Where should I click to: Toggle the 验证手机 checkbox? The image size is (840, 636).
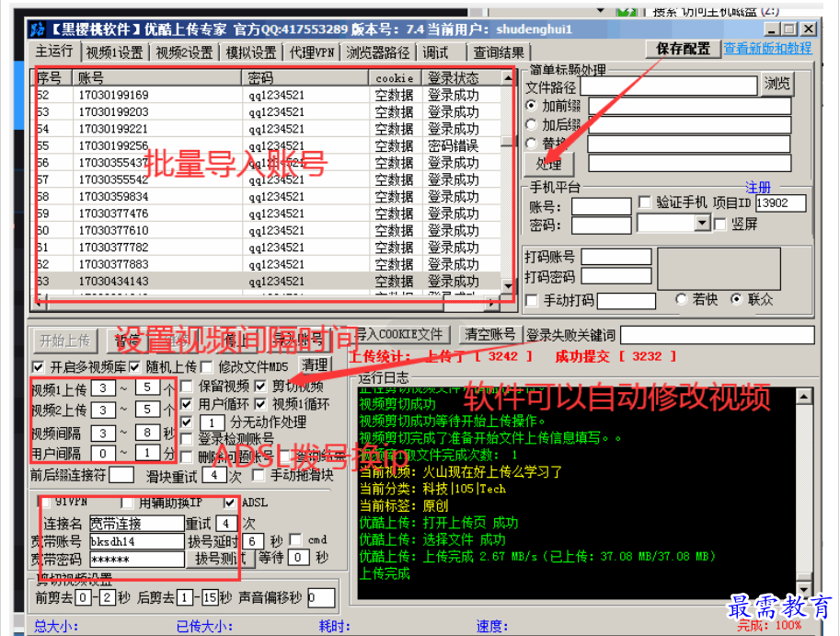[x=644, y=202]
